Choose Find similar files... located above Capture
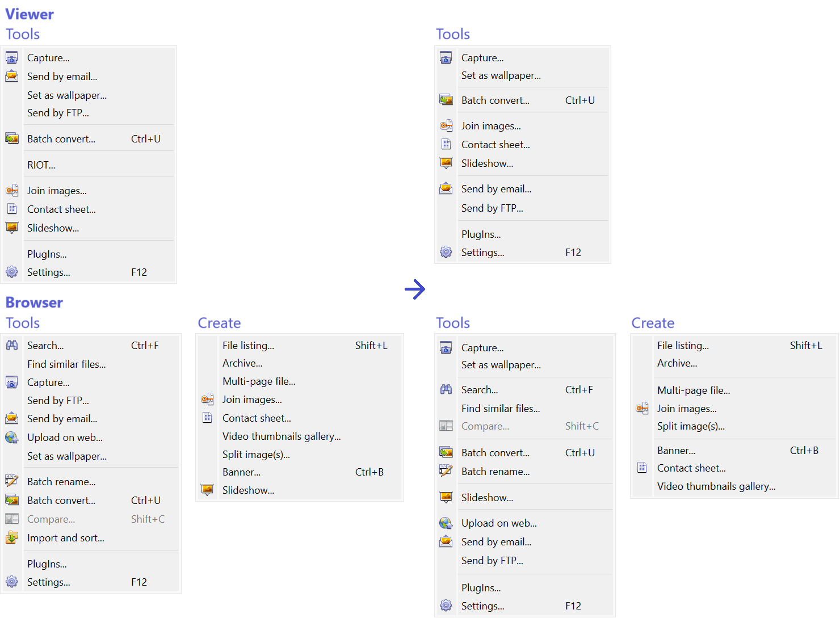 coord(66,364)
